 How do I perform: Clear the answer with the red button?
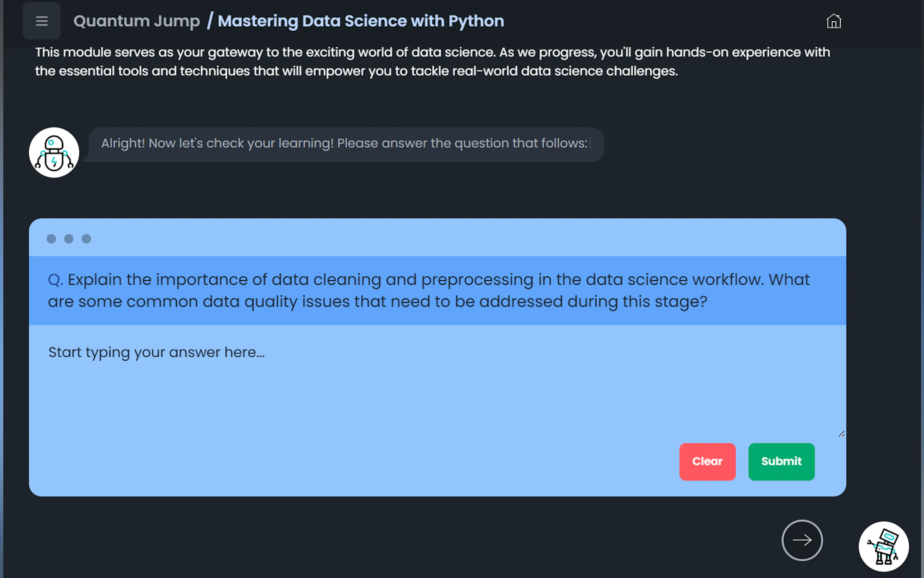(707, 462)
